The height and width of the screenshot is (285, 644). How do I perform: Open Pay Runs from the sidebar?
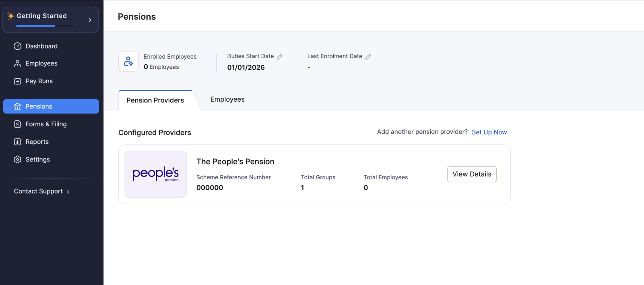(x=51, y=81)
